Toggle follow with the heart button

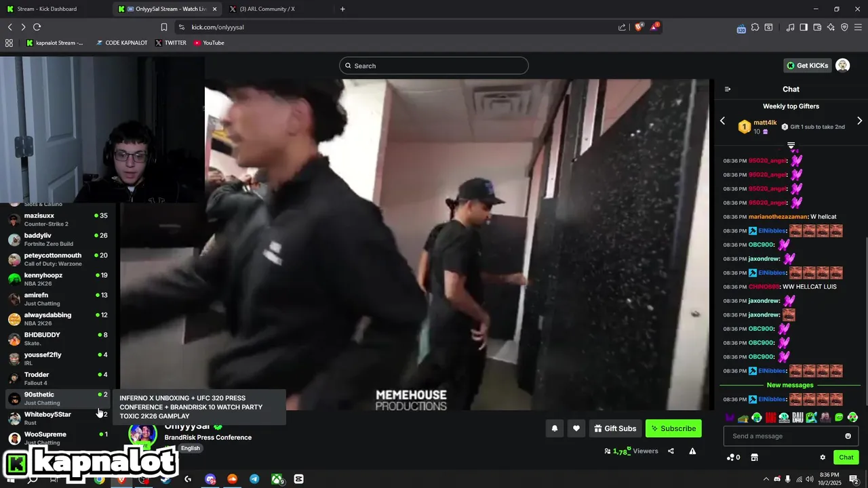576,428
